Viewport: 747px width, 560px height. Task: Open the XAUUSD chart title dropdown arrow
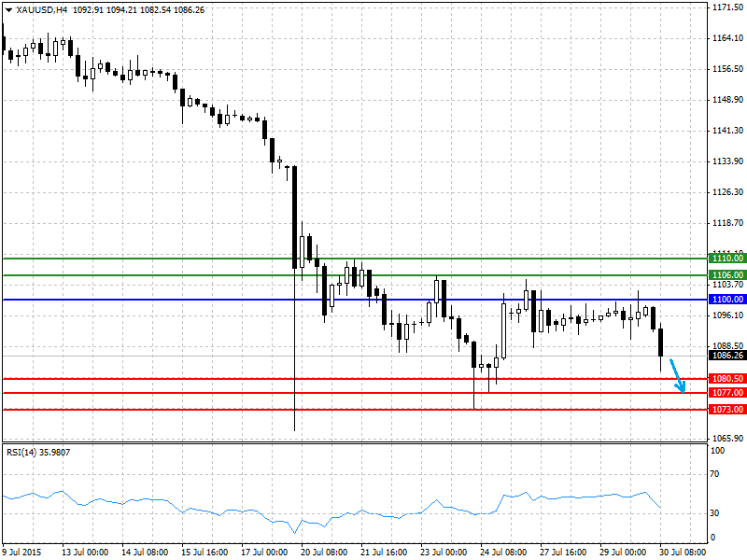(x=8, y=10)
